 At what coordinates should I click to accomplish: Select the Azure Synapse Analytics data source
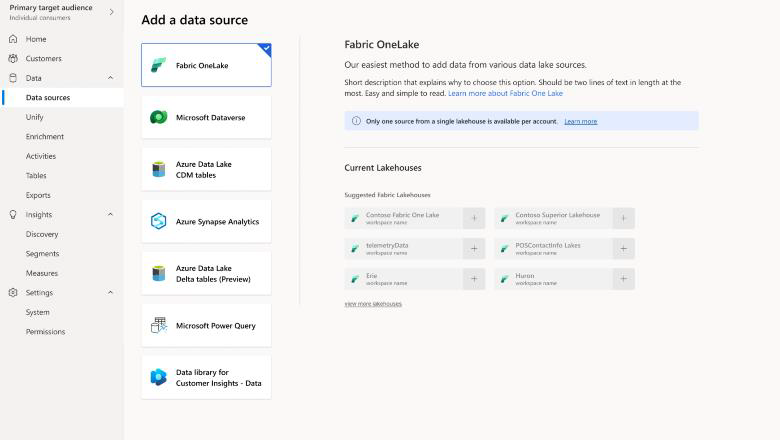pos(206,221)
